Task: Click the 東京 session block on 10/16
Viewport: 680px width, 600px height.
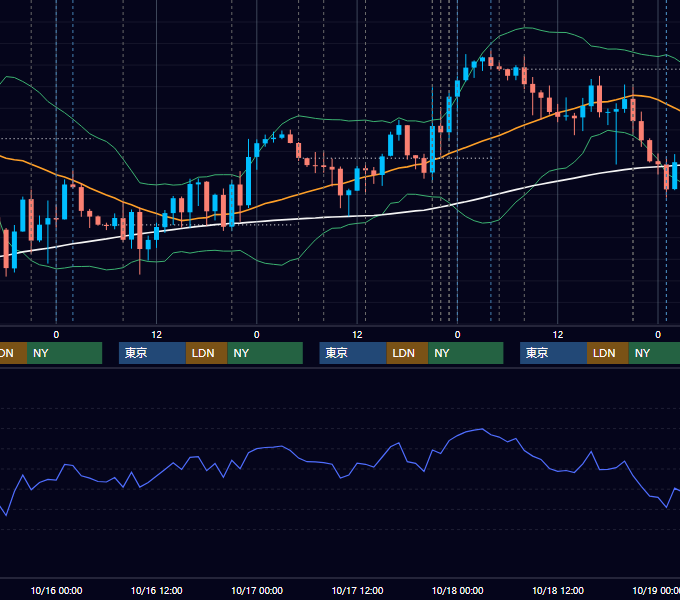Action: [152, 353]
